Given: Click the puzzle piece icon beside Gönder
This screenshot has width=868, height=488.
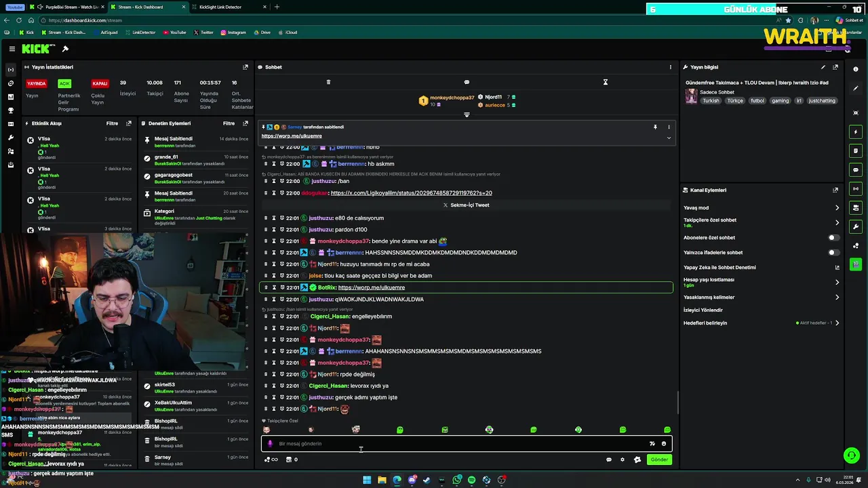Looking at the screenshot, I should point(637,460).
